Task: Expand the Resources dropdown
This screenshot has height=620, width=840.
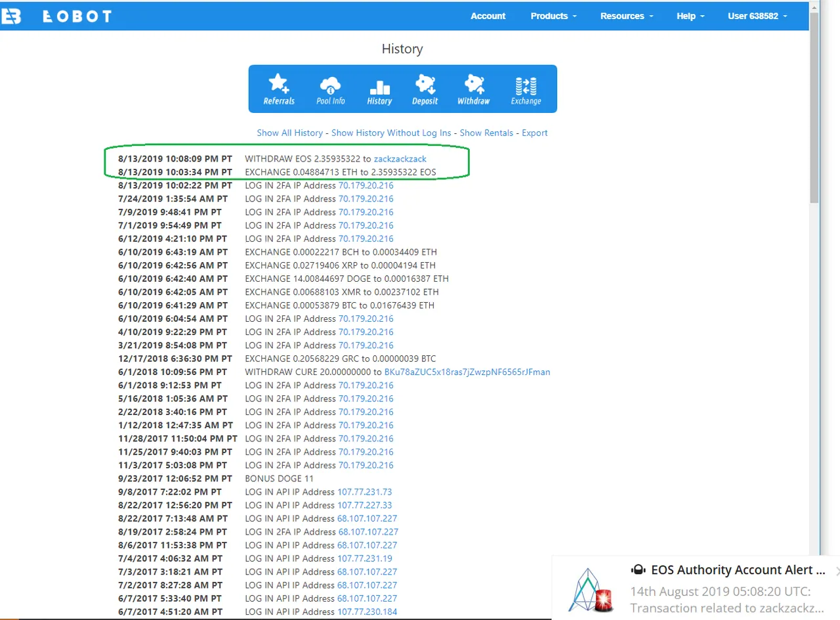Action: (627, 16)
